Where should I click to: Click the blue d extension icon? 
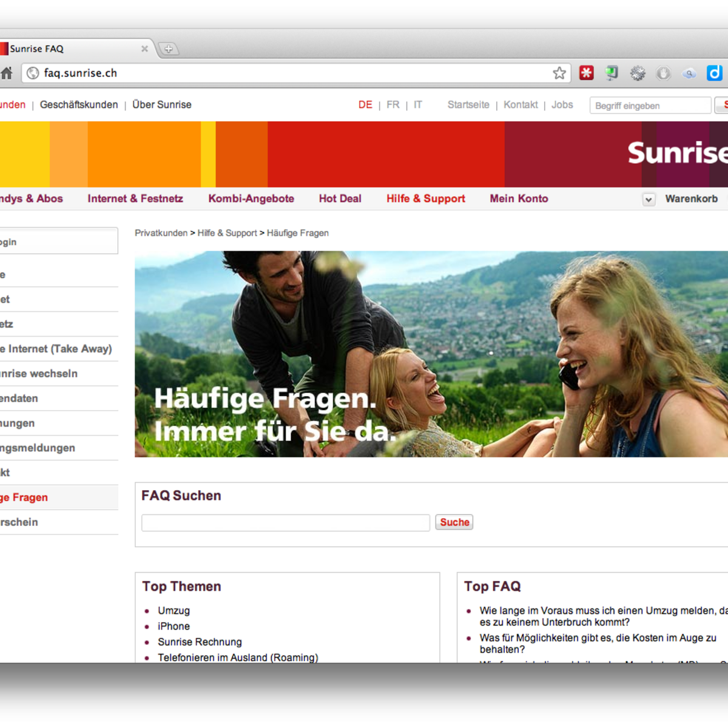pos(715,73)
